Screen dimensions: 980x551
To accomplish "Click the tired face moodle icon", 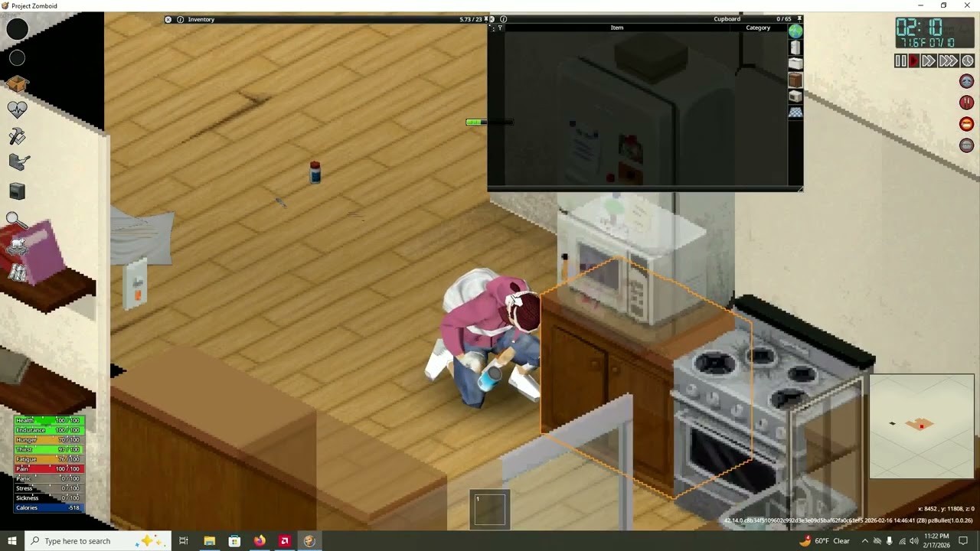I will tap(967, 81).
